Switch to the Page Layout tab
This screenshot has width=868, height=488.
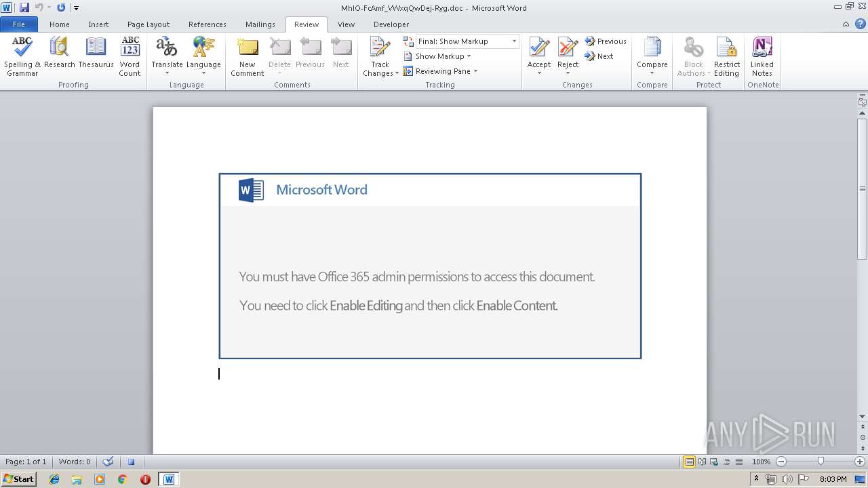pyautogui.click(x=149, y=24)
